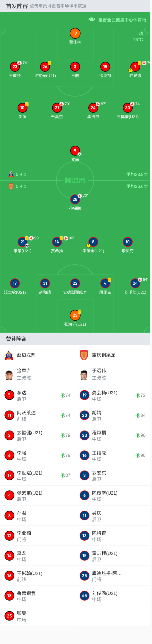
Task: Open 延边龙鼎 team crest in substitutes
Action: 9,355
